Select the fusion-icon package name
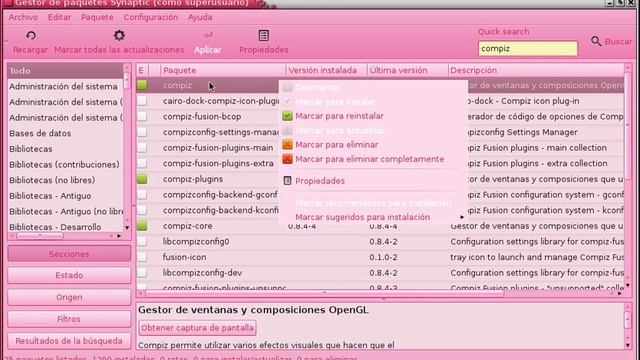The width and height of the screenshot is (640, 360). click(x=184, y=257)
